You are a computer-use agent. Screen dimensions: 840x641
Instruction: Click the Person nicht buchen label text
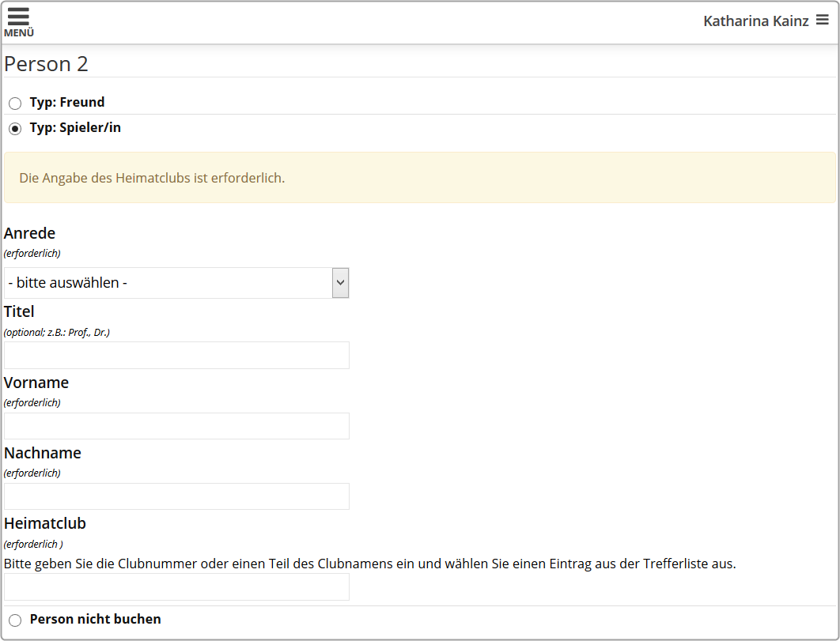click(95, 619)
